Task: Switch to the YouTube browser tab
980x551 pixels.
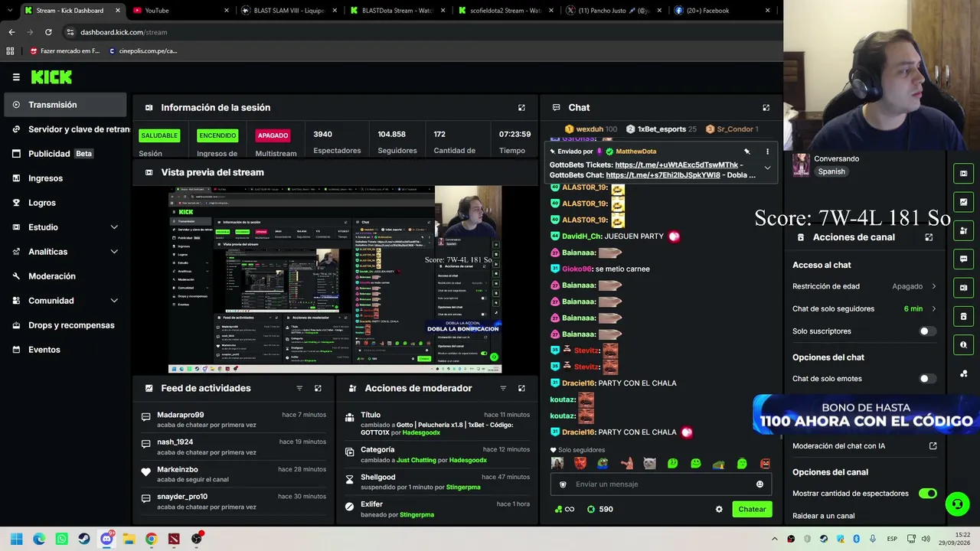Action: (181, 11)
